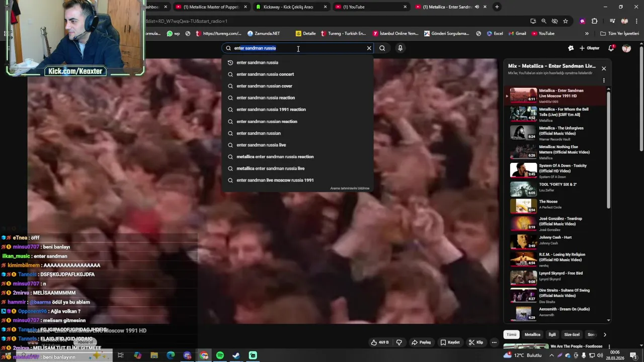The height and width of the screenshot is (362, 644).
Task: Clear the search box with X
Action: coord(369,48)
